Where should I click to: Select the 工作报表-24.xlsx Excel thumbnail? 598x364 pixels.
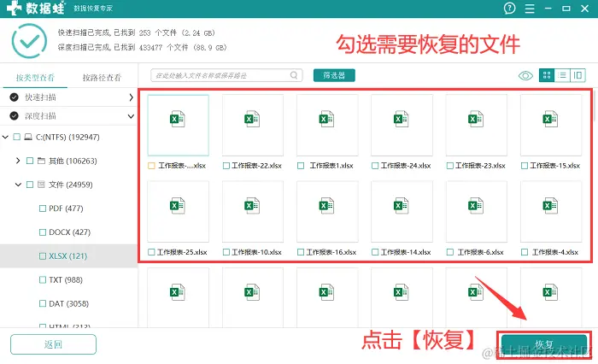tap(402, 125)
